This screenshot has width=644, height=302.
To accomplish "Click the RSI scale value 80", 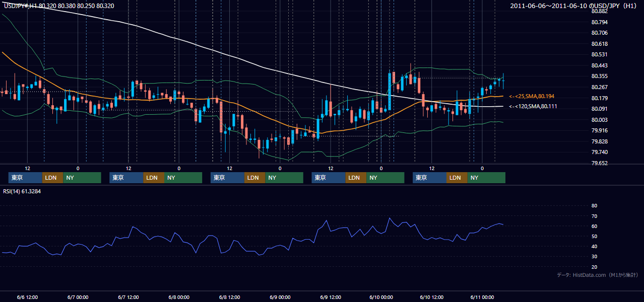I will coord(594,206).
